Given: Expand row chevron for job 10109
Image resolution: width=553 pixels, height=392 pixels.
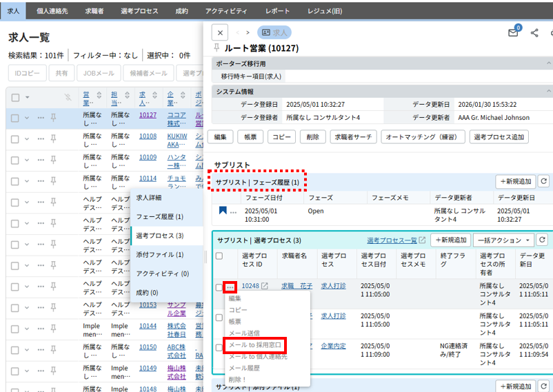Looking at the screenshot, I should pos(27,158).
